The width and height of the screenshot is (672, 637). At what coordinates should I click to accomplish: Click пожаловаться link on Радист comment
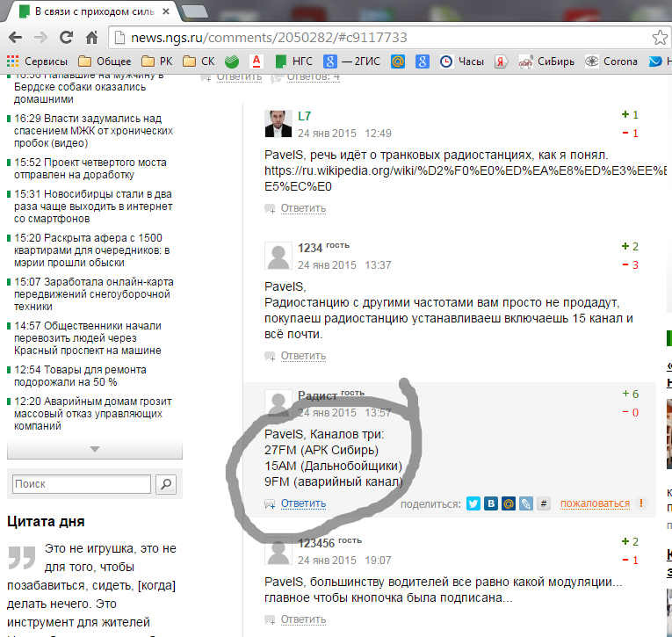(595, 503)
